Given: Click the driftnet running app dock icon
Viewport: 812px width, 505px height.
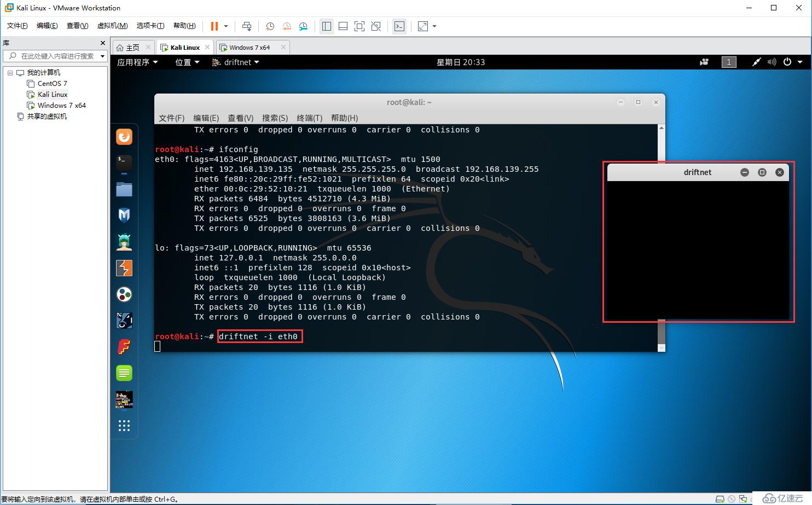Looking at the screenshot, I should click(x=124, y=399).
